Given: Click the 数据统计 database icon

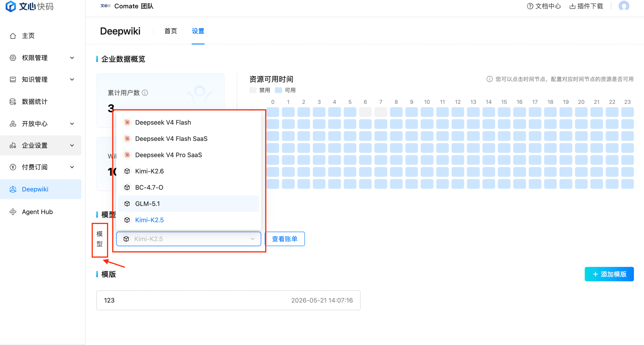Looking at the screenshot, I should (13, 102).
